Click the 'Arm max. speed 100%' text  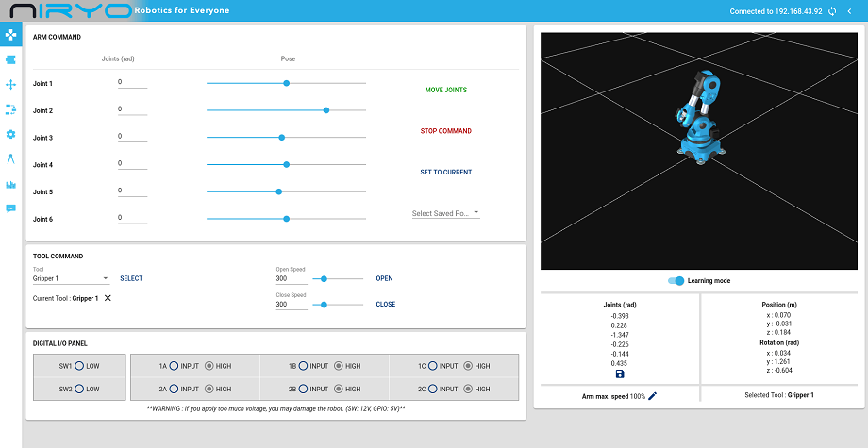613,396
